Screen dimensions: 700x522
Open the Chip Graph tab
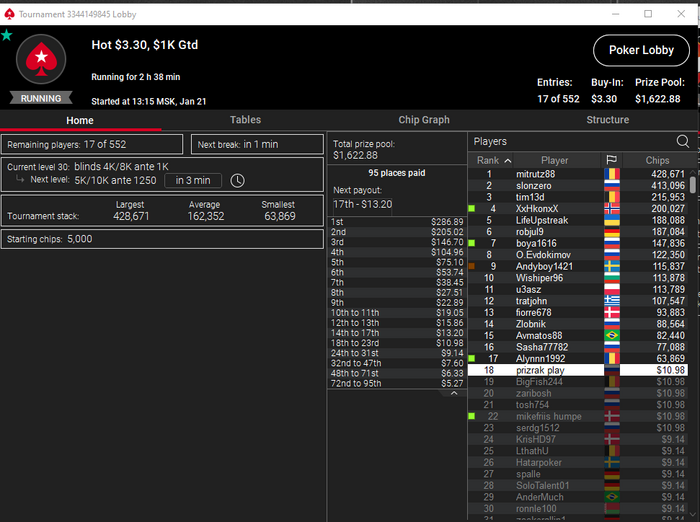pos(424,120)
